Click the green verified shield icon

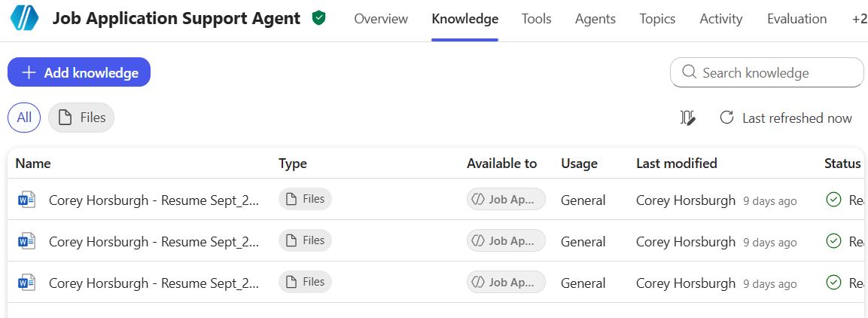click(318, 18)
